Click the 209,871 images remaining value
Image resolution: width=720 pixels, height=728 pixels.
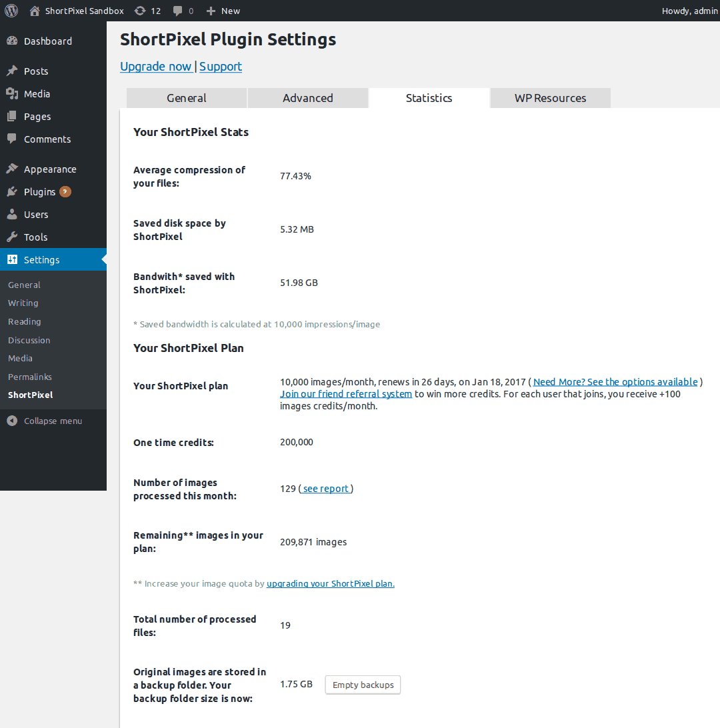[313, 542]
